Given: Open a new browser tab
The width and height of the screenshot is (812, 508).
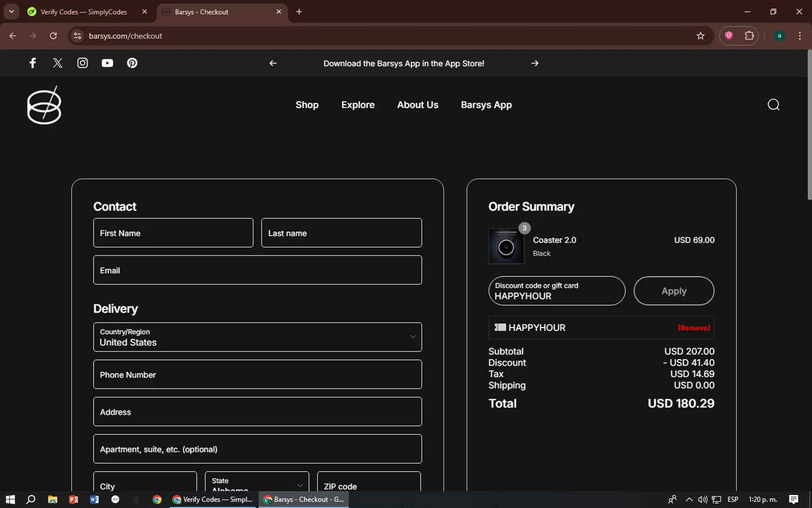Looking at the screenshot, I should pyautogui.click(x=299, y=12).
